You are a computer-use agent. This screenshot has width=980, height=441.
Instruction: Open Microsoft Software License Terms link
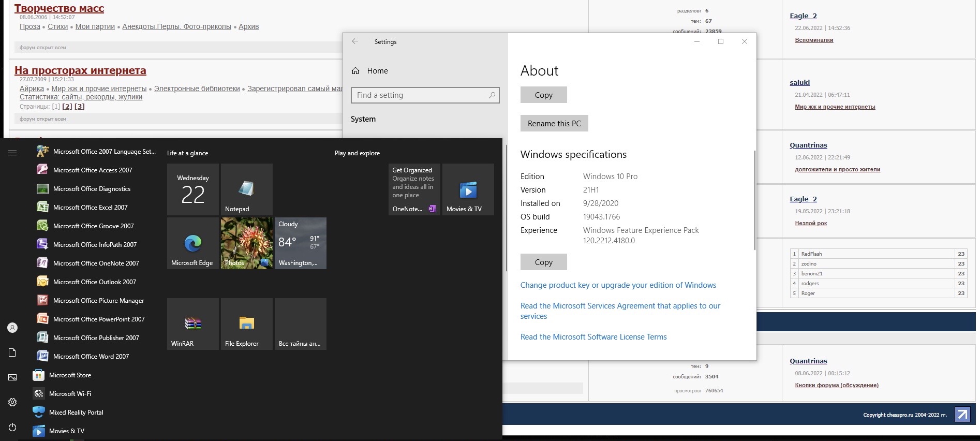click(593, 337)
